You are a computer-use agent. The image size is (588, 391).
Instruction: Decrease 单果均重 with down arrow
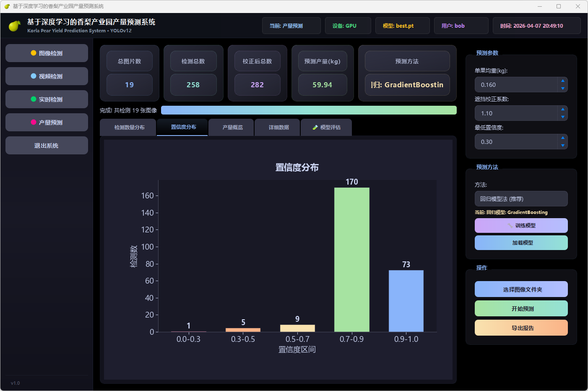(562, 89)
